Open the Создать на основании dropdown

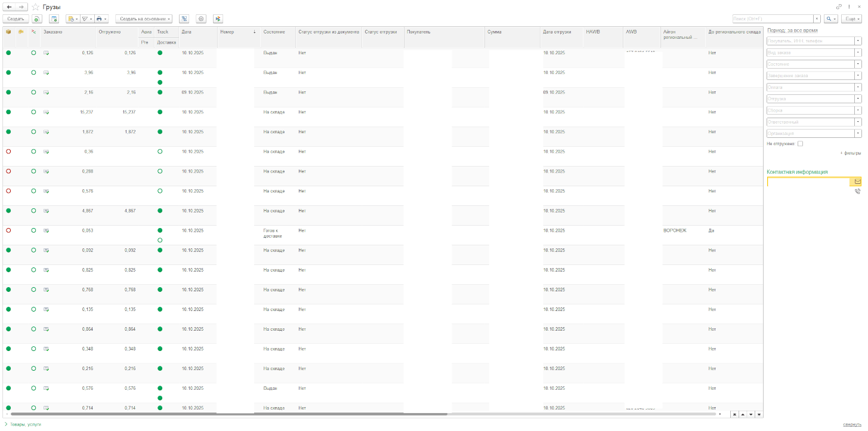pos(144,19)
